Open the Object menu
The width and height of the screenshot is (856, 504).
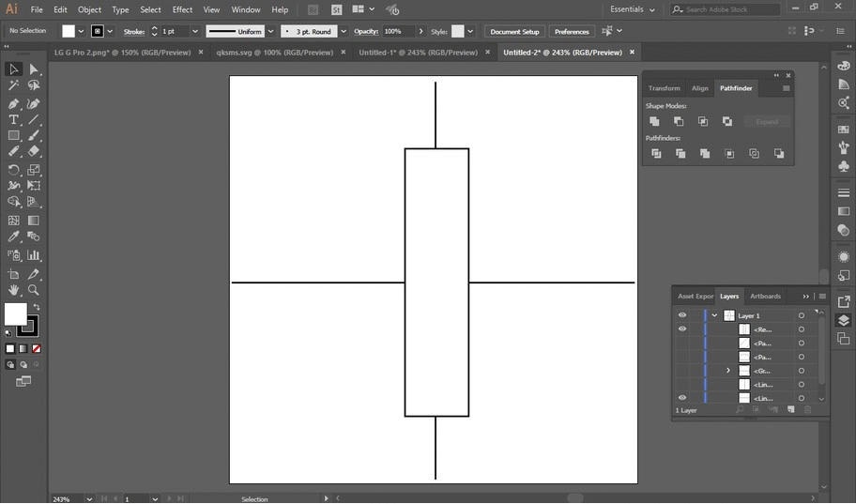89,9
